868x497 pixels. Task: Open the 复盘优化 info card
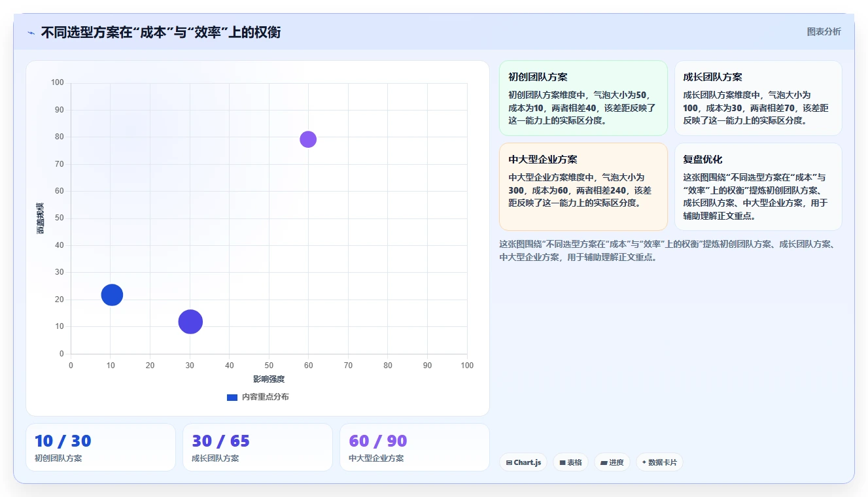click(x=758, y=187)
